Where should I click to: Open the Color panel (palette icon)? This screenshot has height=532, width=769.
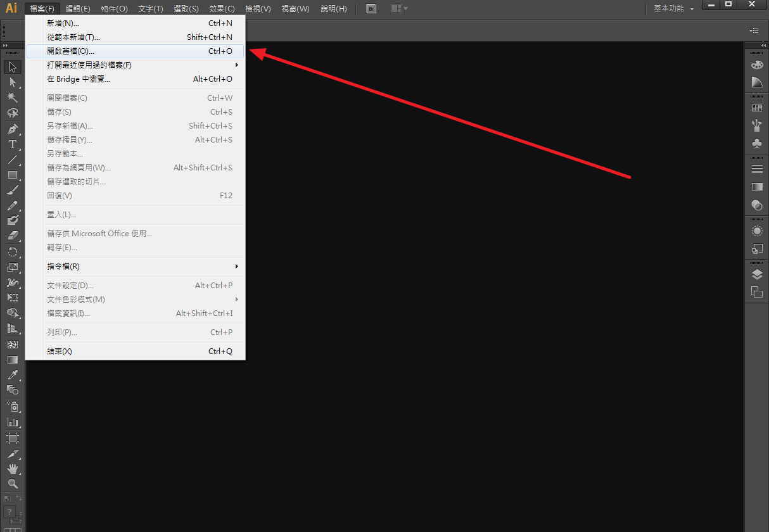[757, 65]
